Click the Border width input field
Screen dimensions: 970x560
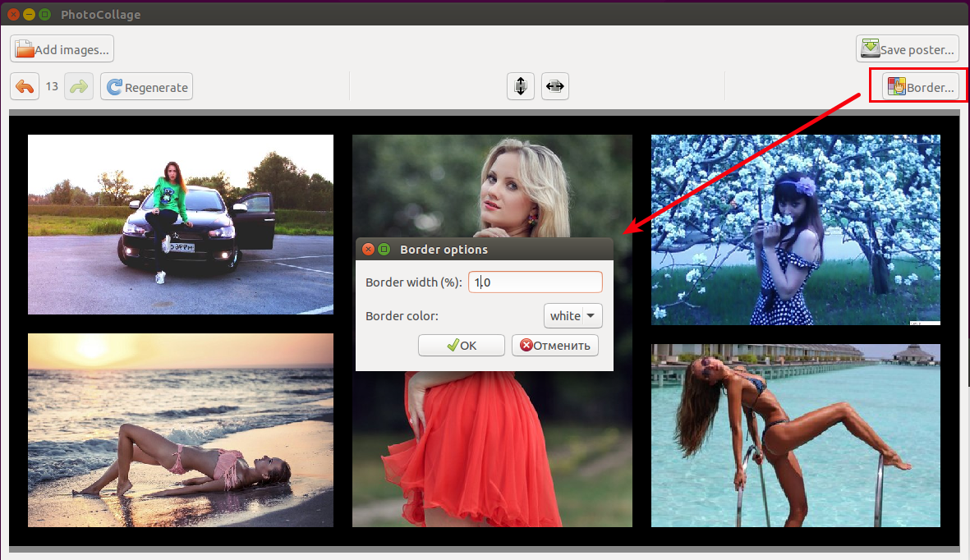[536, 282]
